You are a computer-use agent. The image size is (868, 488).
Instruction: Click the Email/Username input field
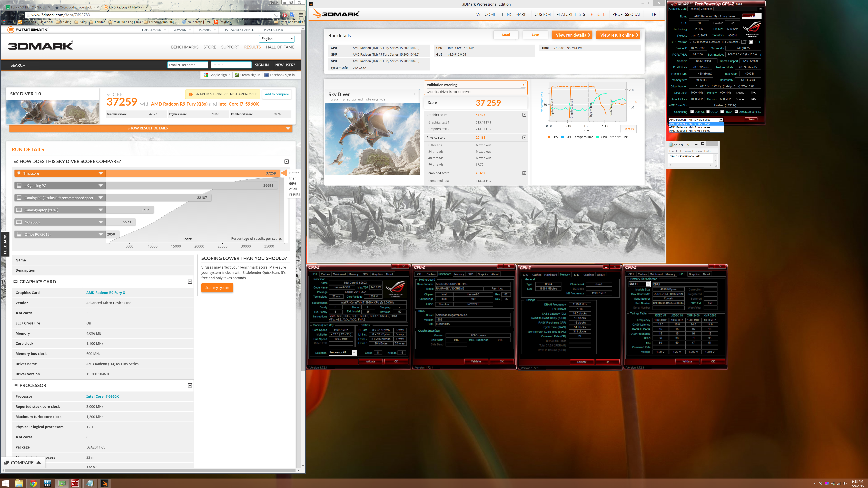point(187,65)
